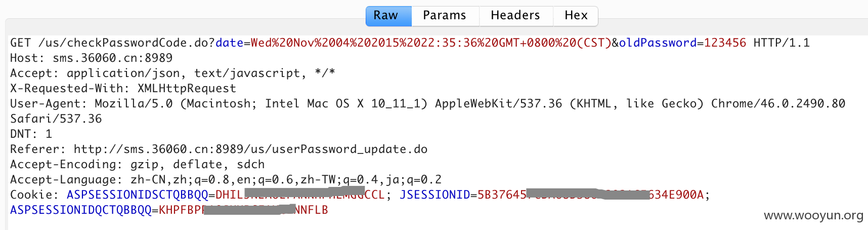
Task: Click the User-Agent header text
Action: tap(427, 104)
